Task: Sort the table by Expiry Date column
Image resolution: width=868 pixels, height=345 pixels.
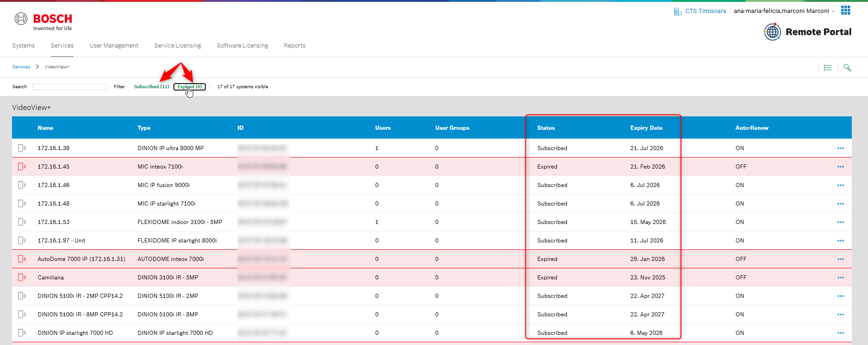Action: [646, 128]
